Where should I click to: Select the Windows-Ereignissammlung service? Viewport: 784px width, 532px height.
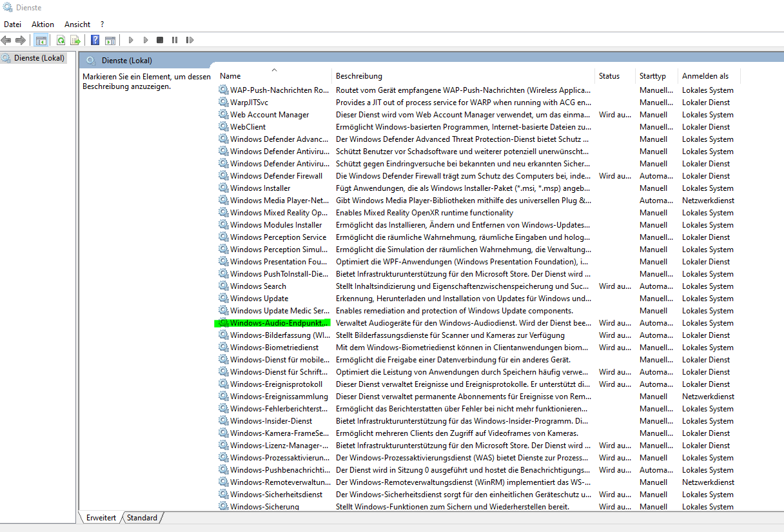coord(279,397)
